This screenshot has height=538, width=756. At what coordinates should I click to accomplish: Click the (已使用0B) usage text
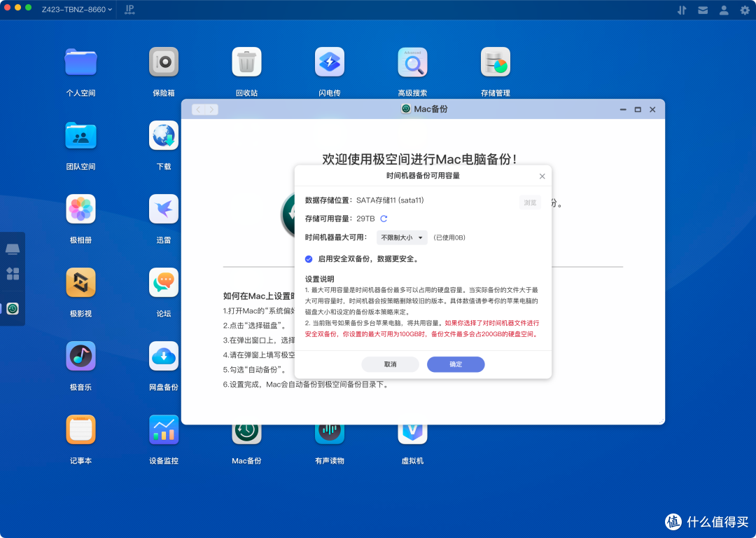click(449, 237)
